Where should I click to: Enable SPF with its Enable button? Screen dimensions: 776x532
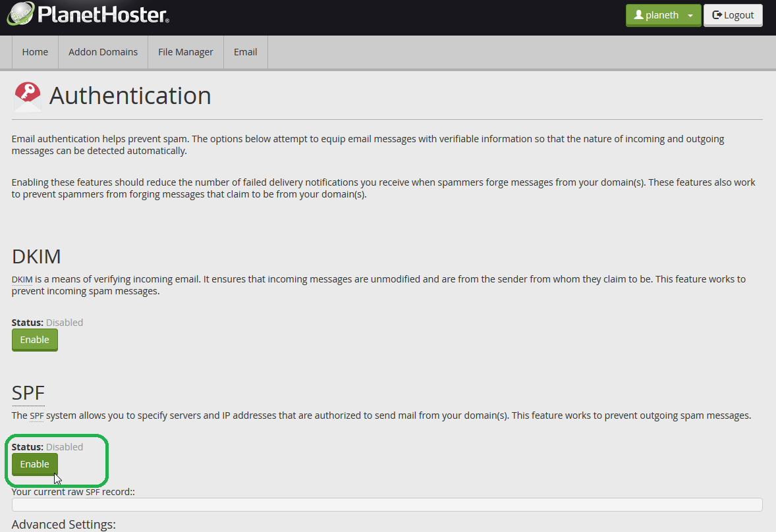point(34,464)
